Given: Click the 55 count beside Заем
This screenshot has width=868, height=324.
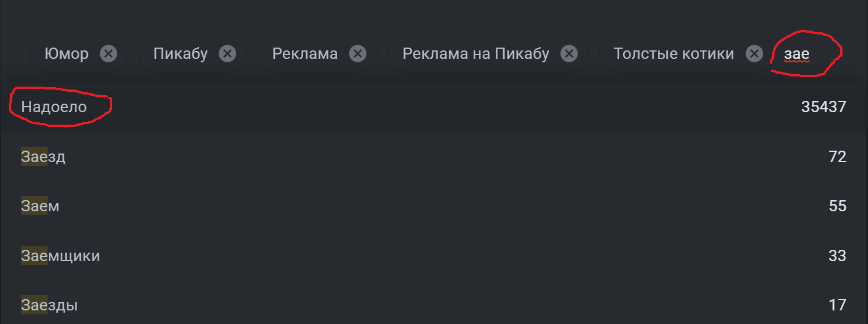Looking at the screenshot, I should 837,206.
